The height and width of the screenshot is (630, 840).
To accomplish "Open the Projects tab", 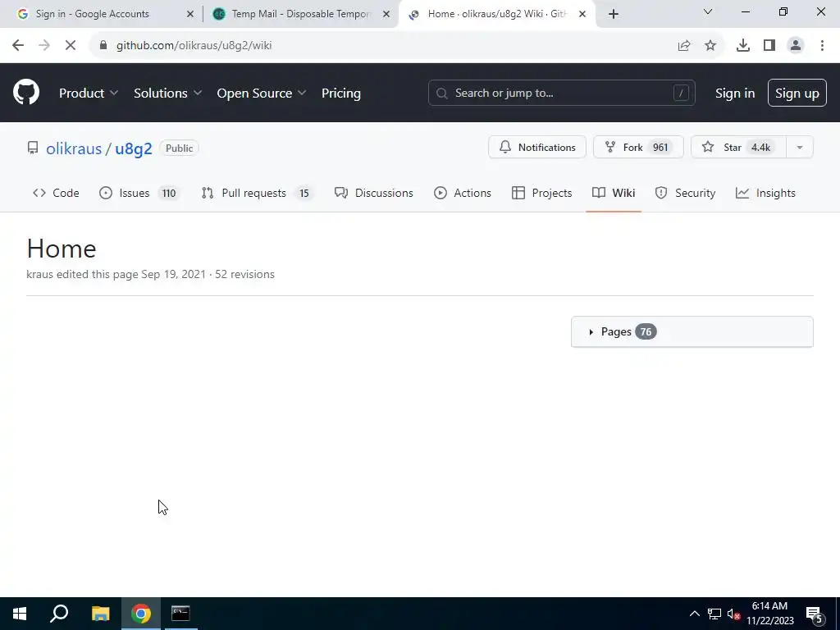I will tap(541, 193).
